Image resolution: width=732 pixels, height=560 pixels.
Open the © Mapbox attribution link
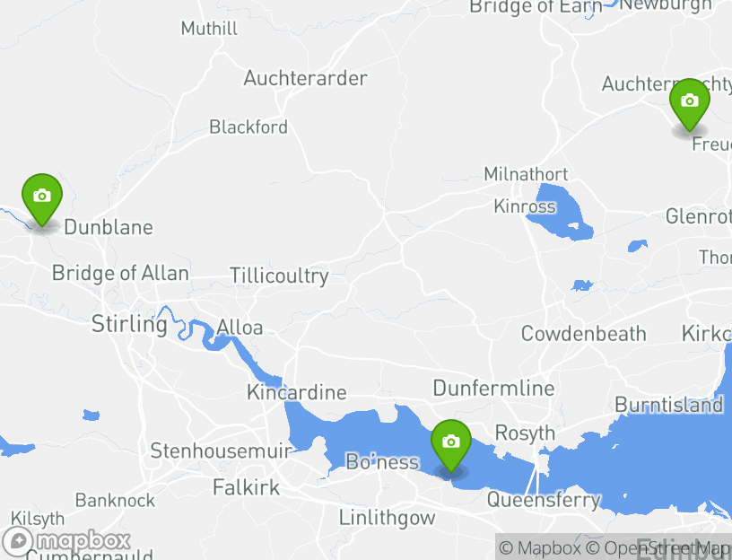(540, 547)
